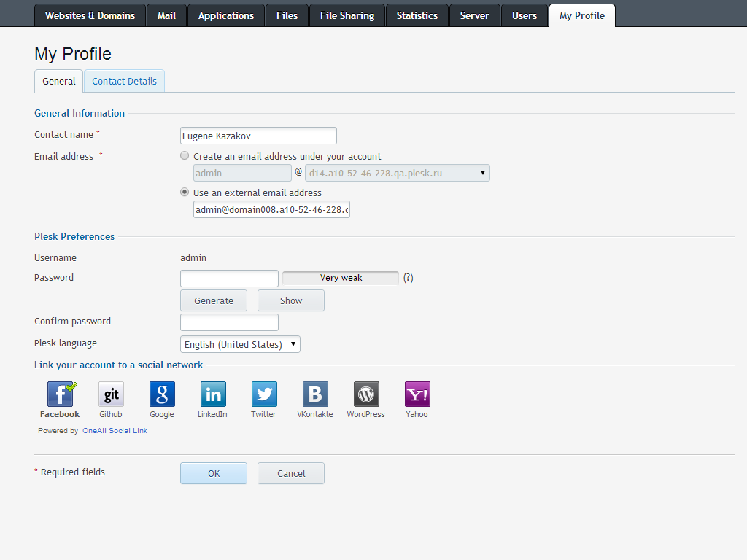The image size is (747, 560).
Task: Click the password strength indicator bar
Action: [341, 278]
